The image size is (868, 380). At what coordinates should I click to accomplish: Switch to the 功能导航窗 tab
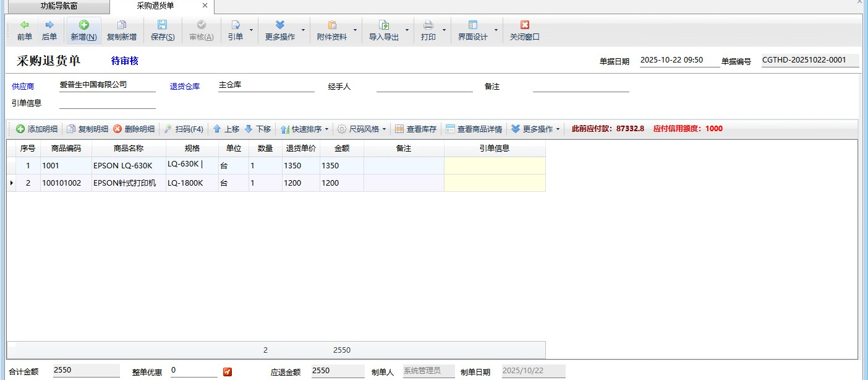click(59, 6)
